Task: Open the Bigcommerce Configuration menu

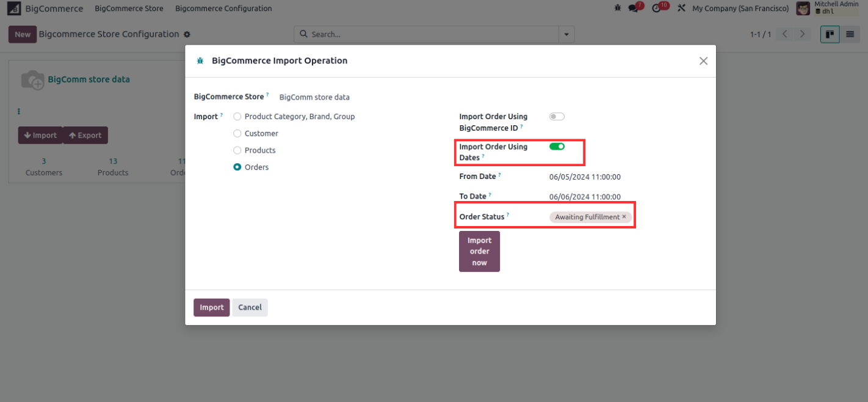Action: pyautogui.click(x=223, y=9)
